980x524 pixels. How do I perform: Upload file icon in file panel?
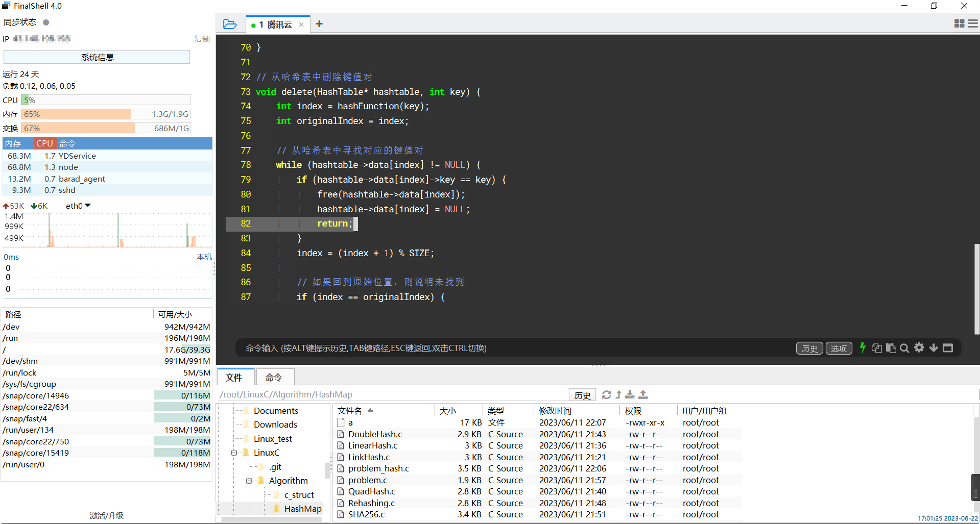[x=643, y=394]
